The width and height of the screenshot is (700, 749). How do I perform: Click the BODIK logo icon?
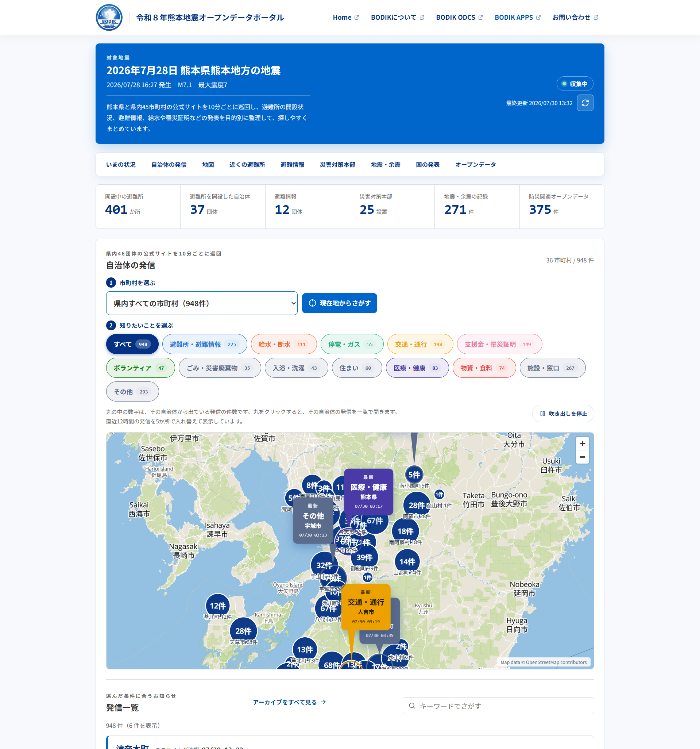[x=109, y=17]
